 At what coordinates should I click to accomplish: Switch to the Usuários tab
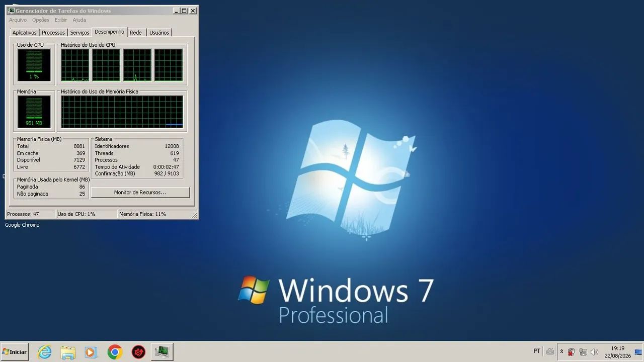click(159, 33)
